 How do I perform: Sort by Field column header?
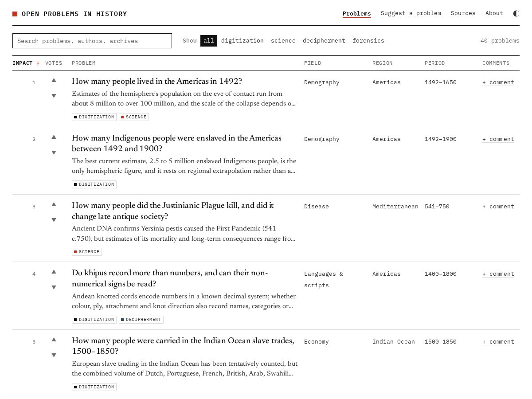[x=313, y=63]
